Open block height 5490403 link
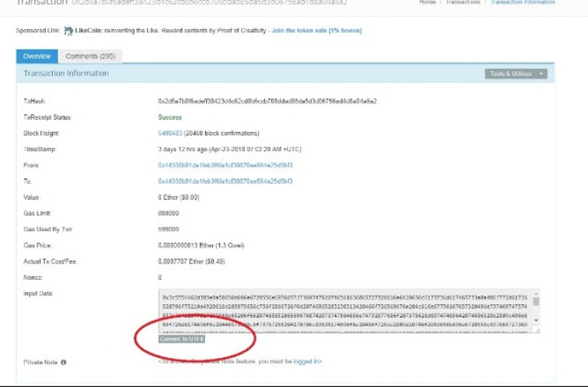 [170, 133]
